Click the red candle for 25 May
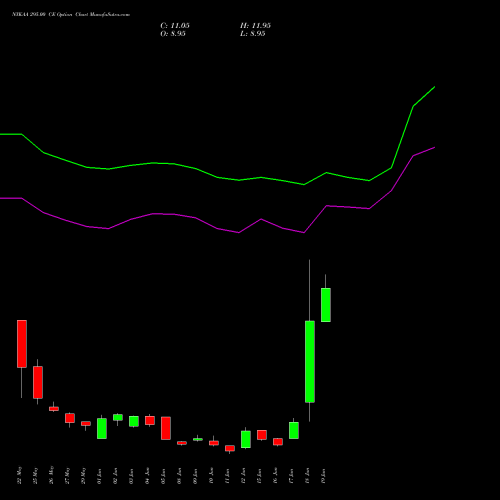 38,382
